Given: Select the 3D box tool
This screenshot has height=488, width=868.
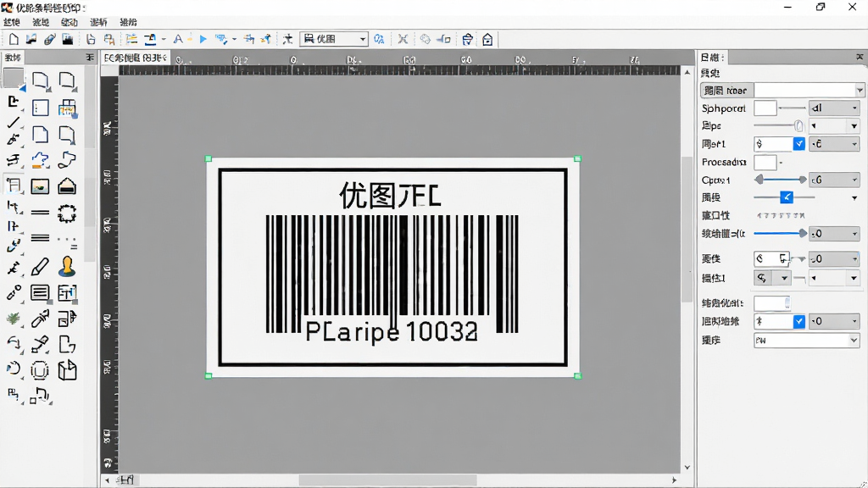Looking at the screenshot, I should tap(67, 370).
